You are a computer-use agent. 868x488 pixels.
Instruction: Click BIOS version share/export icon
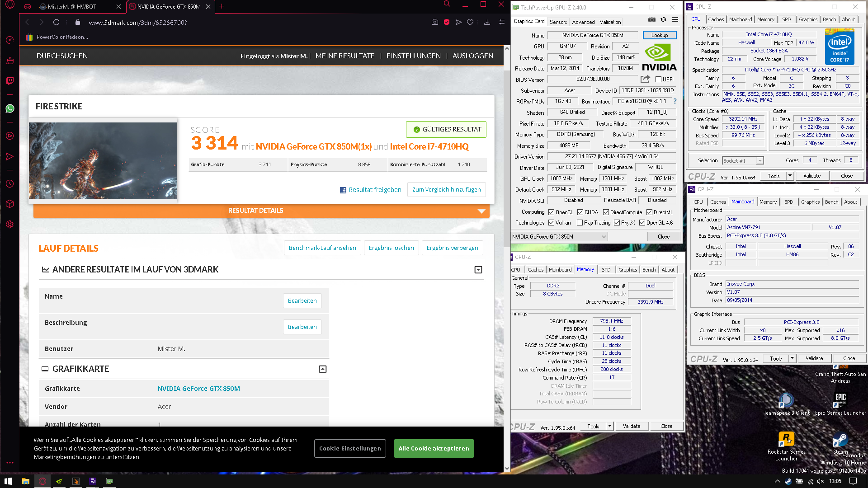coord(645,79)
